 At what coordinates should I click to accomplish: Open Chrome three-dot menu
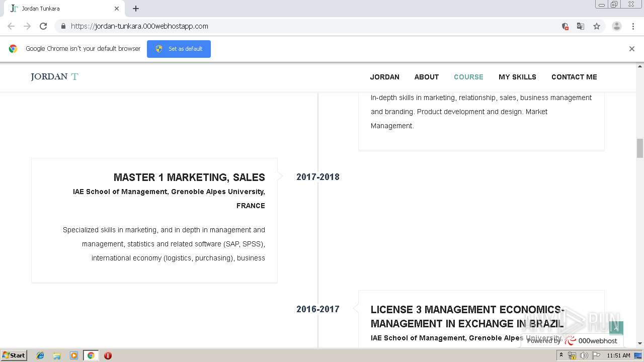point(633,26)
